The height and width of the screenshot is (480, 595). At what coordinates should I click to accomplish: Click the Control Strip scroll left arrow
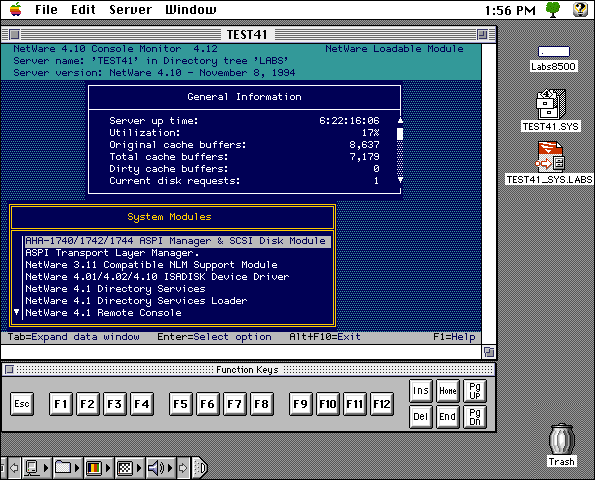pyautogui.click(x=14, y=467)
